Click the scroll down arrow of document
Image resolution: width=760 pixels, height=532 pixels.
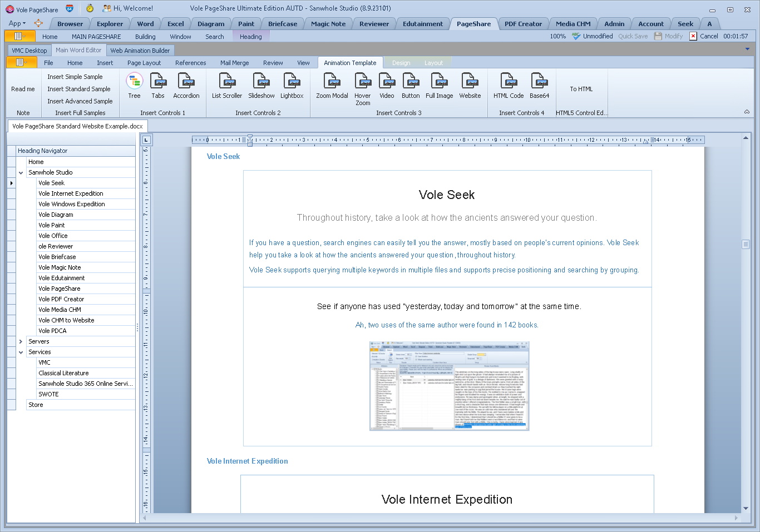(746, 509)
